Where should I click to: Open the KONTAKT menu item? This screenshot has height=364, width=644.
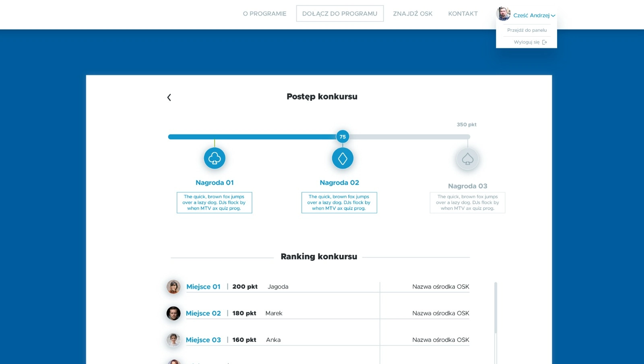[463, 14]
